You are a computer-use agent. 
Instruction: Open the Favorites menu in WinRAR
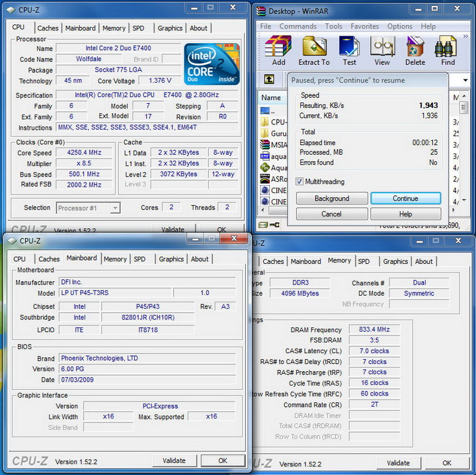pos(364,26)
